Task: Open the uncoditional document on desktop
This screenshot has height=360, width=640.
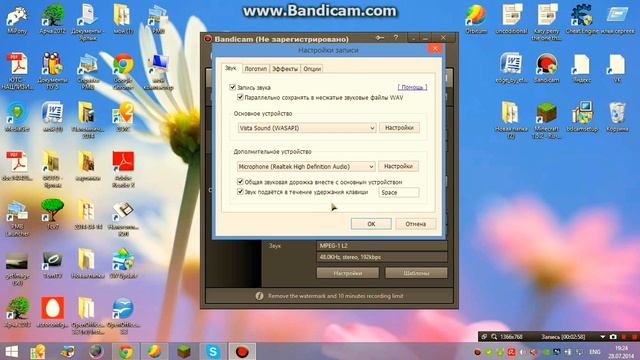Action: coord(511,18)
